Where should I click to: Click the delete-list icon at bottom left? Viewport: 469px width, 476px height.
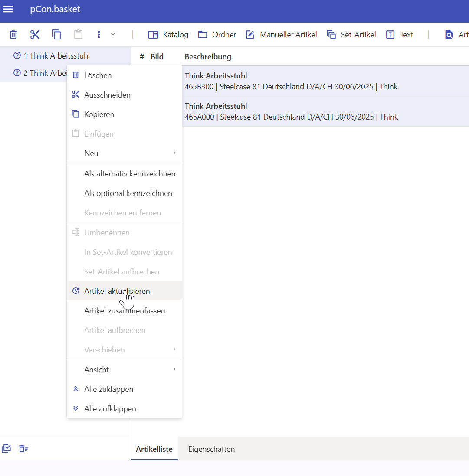click(23, 448)
